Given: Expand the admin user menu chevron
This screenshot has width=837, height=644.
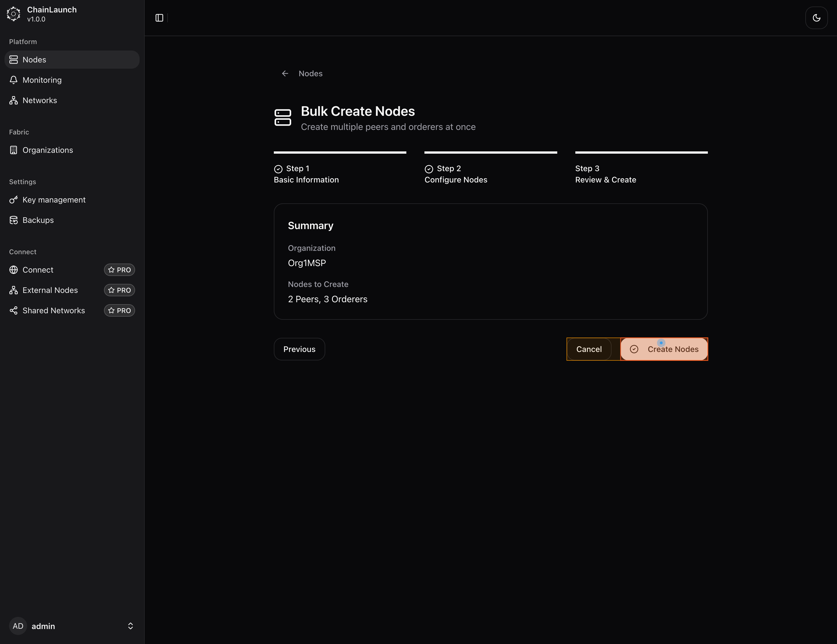Looking at the screenshot, I should (130, 626).
